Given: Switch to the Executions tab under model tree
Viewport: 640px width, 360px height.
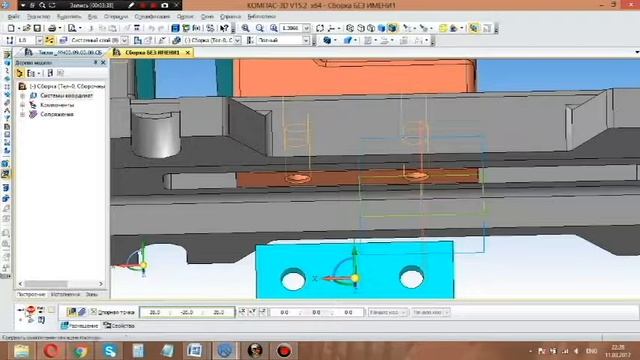Looking at the screenshot, I should pos(65,294).
